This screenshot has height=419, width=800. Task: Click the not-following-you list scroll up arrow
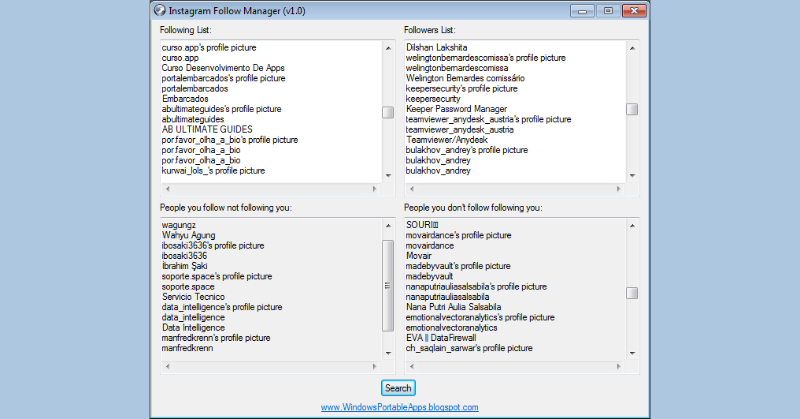[388, 226]
